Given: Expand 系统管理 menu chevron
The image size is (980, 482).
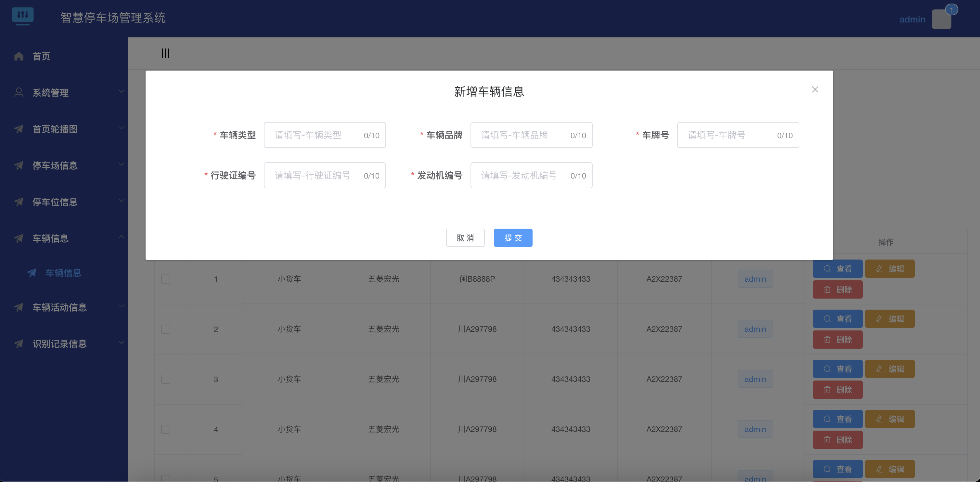Looking at the screenshot, I should (x=121, y=91).
